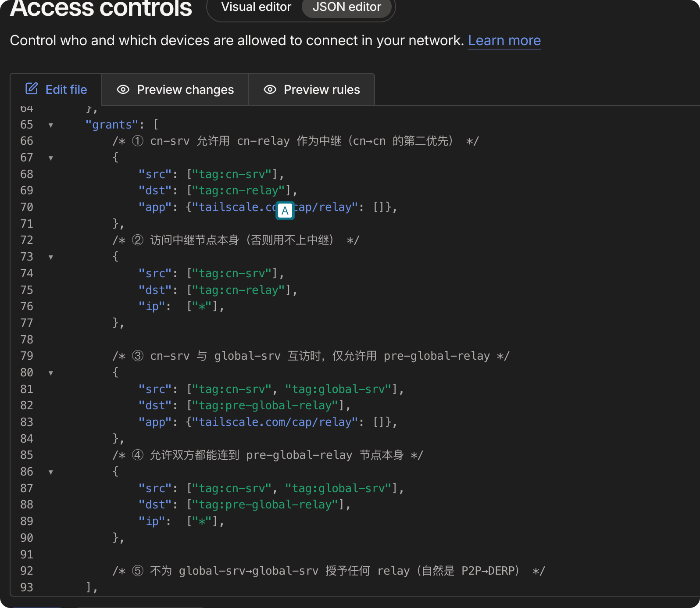This screenshot has height=608, width=700.
Task: Switch to the Visual editor mode
Action: tap(256, 7)
